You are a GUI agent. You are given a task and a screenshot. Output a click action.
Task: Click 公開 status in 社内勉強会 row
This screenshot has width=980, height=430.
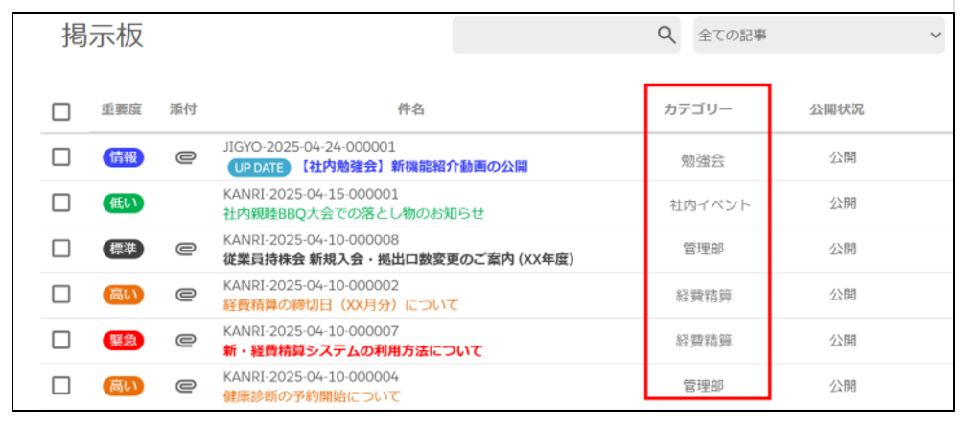[x=843, y=157]
